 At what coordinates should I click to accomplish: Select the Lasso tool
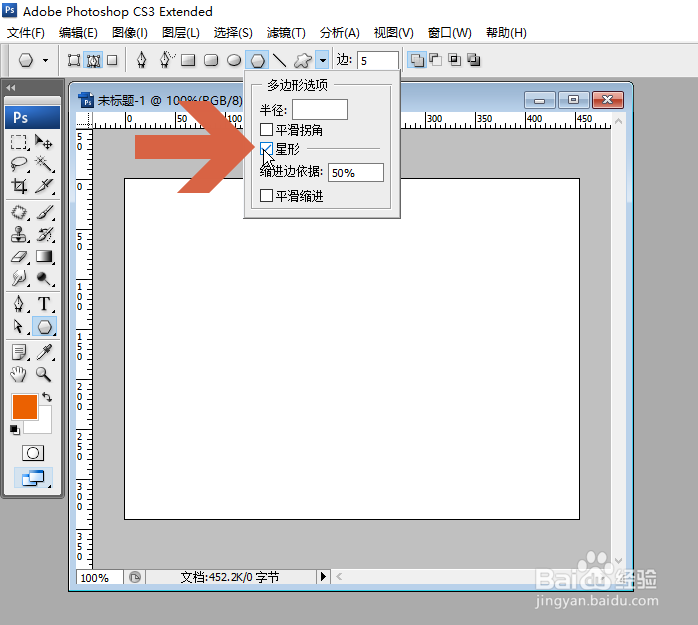[x=19, y=164]
